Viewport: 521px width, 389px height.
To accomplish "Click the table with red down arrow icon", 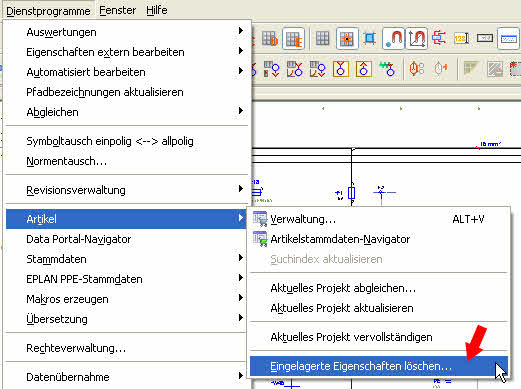I will [x=317, y=69].
